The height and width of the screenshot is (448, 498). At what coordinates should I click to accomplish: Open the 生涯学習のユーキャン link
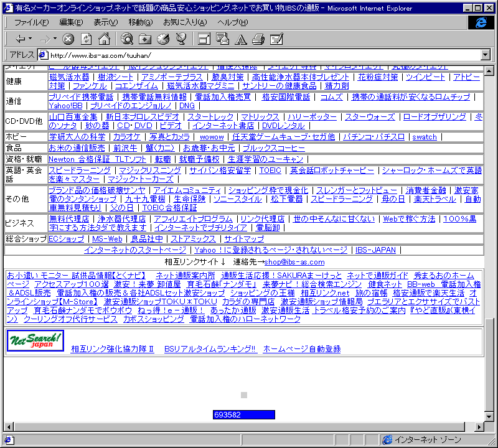click(265, 159)
